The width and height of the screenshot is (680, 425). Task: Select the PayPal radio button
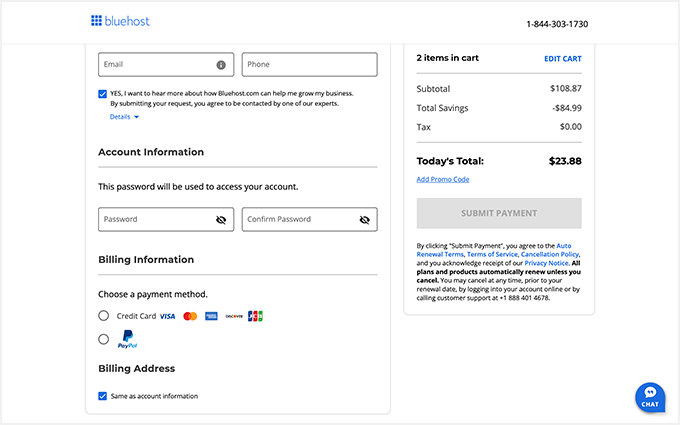tap(103, 340)
